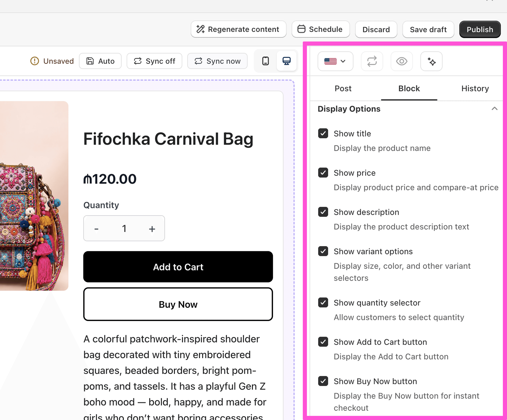Click the product price 120.00
507x420 pixels.
(x=110, y=179)
